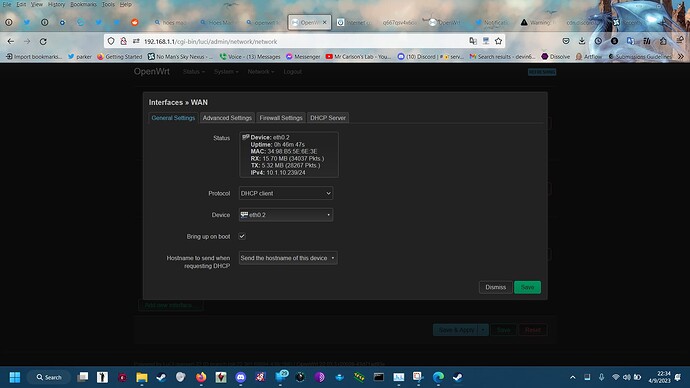Image resolution: width=690 pixels, height=388 pixels.
Task: Open Discord from the taskbar
Action: (x=241, y=377)
